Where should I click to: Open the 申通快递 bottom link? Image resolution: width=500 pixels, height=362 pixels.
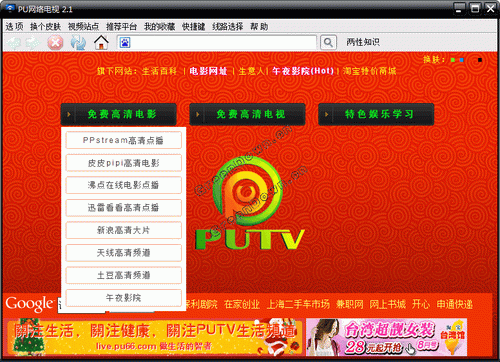455,304
